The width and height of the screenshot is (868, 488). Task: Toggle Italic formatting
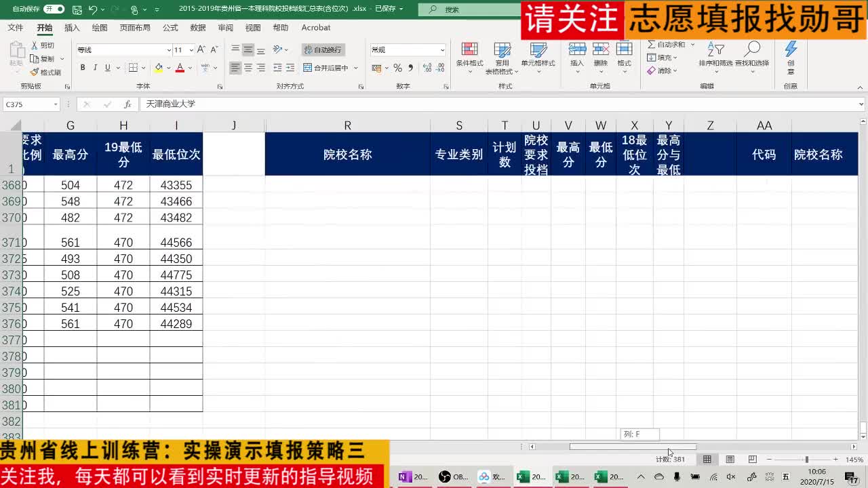coord(95,68)
